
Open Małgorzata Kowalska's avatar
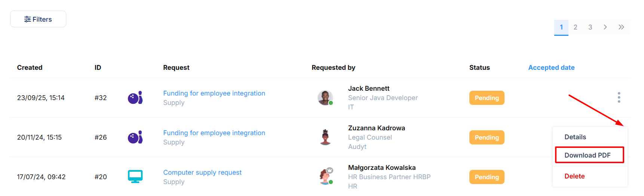pos(326,177)
